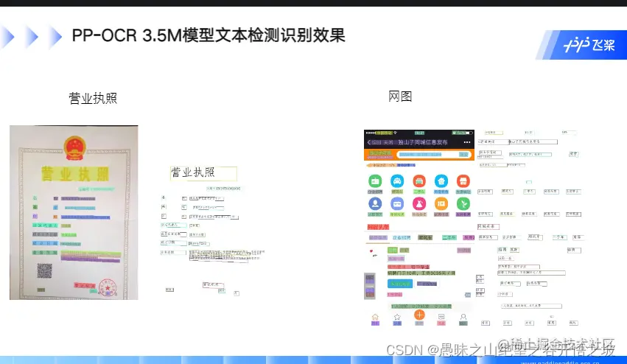Click the 营业执照 heading label

pyautogui.click(x=93, y=99)
